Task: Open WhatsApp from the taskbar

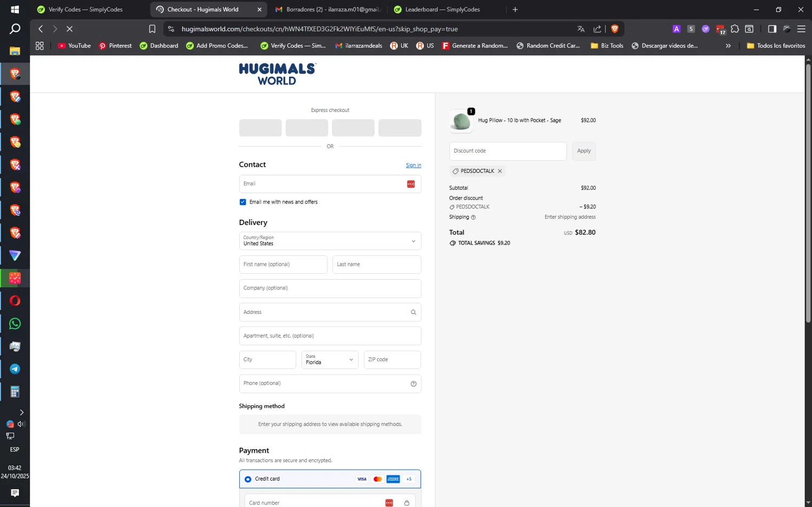Action: coord(15,324)
